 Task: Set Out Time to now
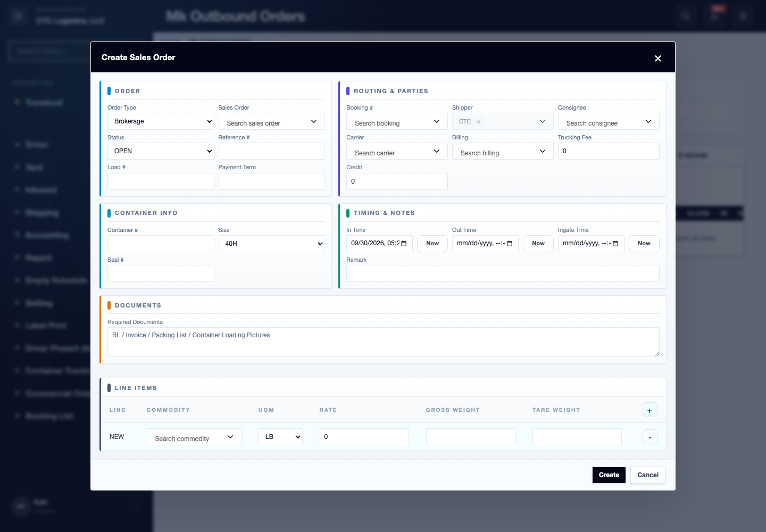point(538,244)
